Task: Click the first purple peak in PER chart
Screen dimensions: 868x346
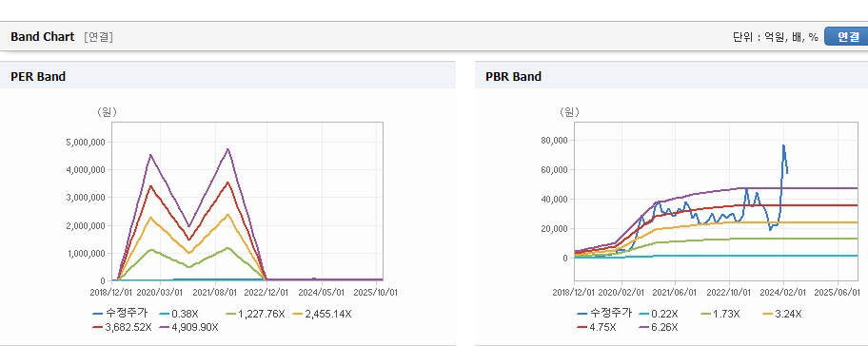Action: tap(150, 154)
